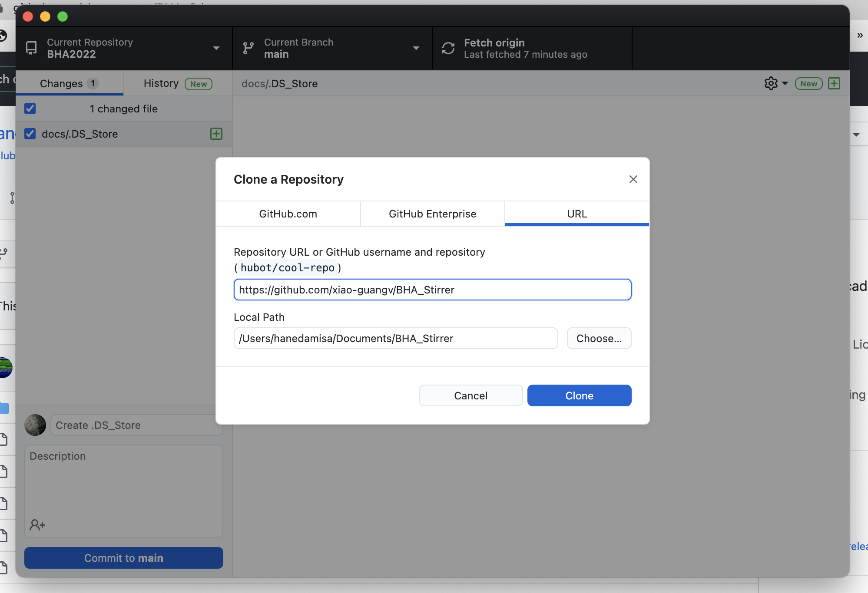Expand the Current Repository dropdown arrow

[x=216, y=48]
